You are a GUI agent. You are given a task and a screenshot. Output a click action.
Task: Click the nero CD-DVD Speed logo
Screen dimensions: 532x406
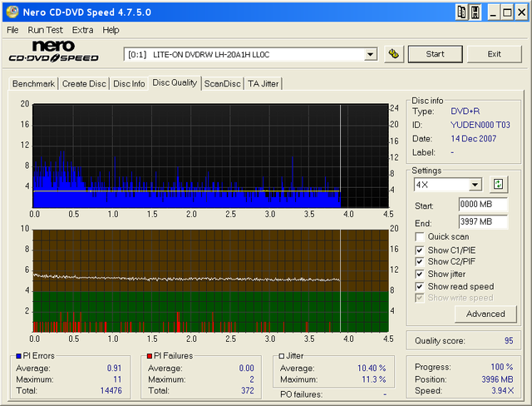point(53,52)
